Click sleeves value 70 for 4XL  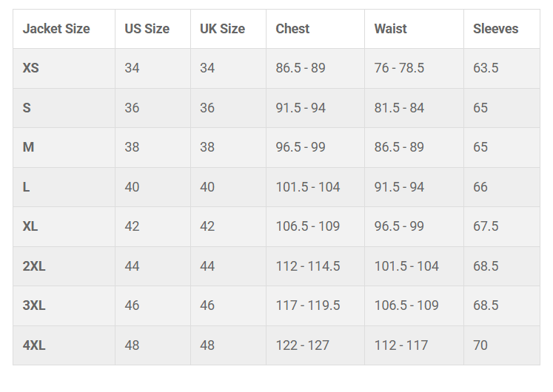coord(480,345)
